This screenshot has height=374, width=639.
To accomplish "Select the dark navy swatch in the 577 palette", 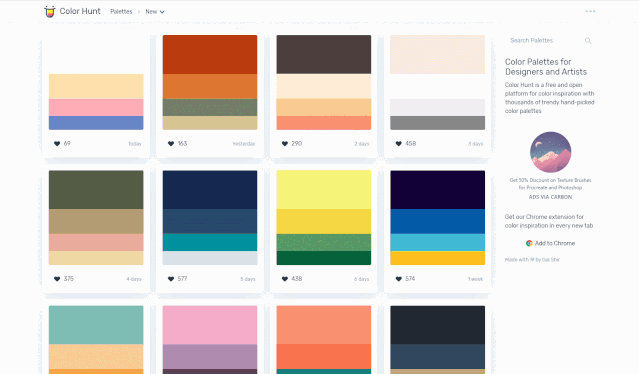I will [x=210, y=190].
